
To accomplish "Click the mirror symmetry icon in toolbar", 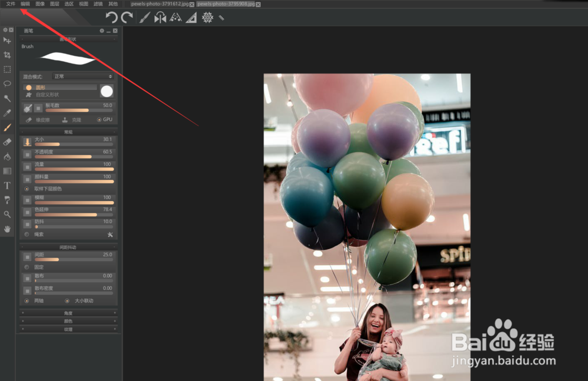I will [x=160, y=17].
